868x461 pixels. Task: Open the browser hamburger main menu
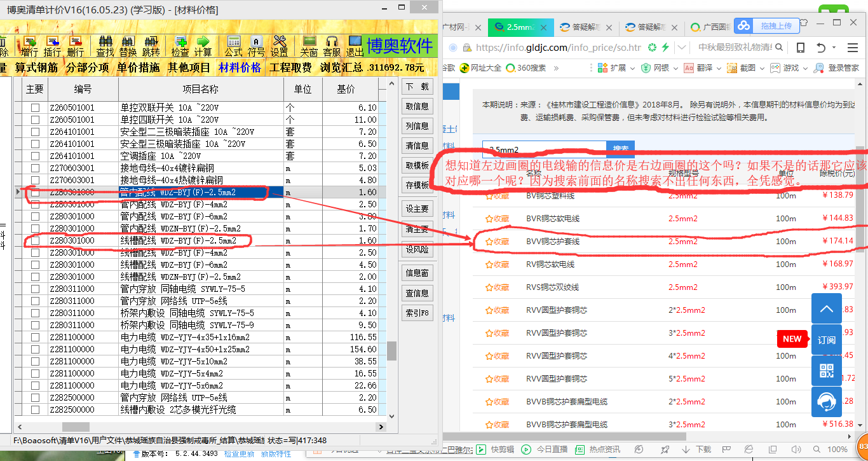click(853, 48)
